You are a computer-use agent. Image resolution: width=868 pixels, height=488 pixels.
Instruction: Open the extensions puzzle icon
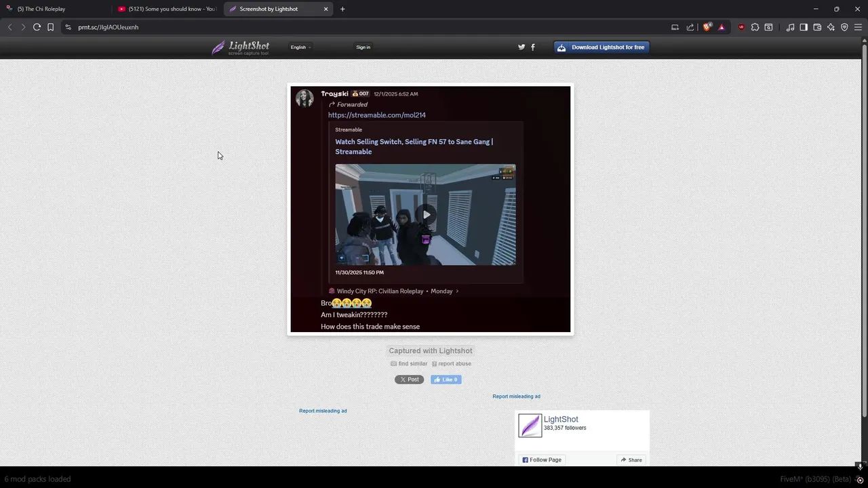tap(755, 27)
